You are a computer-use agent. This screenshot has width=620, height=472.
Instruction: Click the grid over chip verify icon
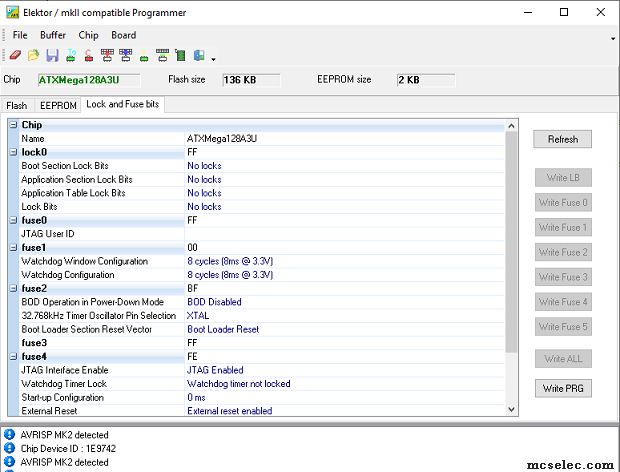point(162,55)
